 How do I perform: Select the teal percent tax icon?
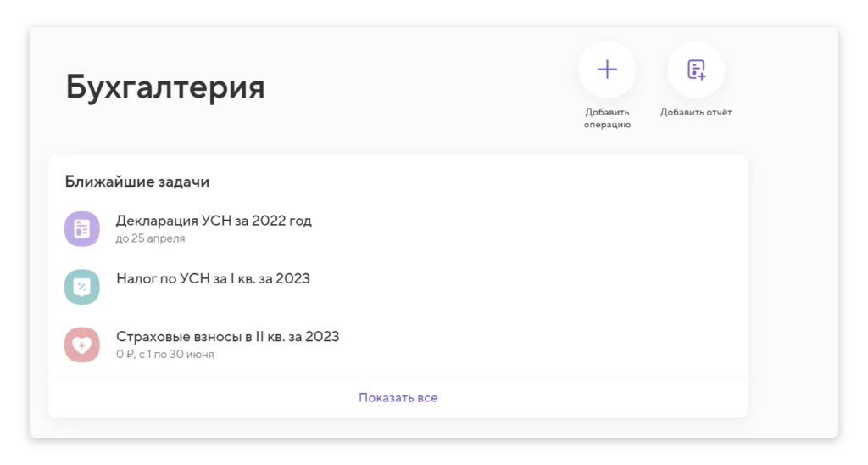point(82,287)
